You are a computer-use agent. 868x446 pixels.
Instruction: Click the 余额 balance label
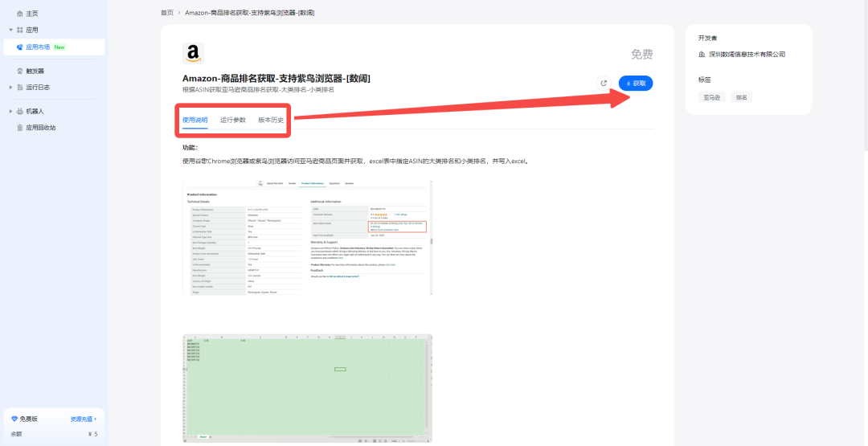click(x=17, y=434)
